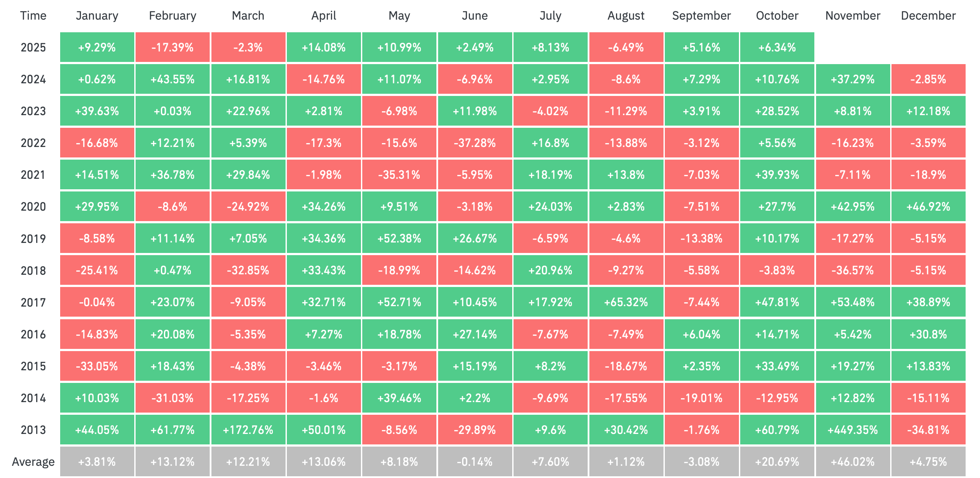Select the +65.32% August 2017 cell

(626, 302)
